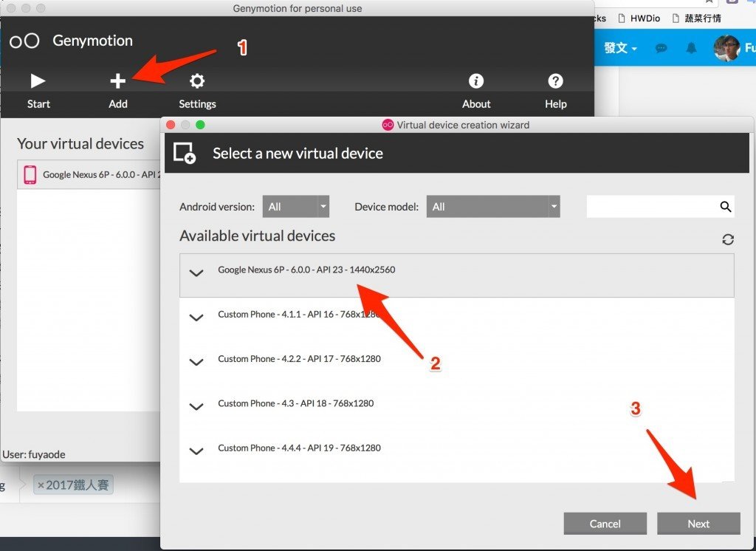Expand Custom Phone 4.2.2 API 17 chevron
The height and width of the screenshot is (551, 756).
(x=196, y=362)
